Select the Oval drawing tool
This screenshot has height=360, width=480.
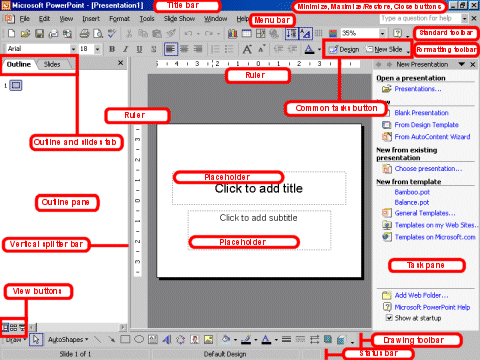point(139,339)
